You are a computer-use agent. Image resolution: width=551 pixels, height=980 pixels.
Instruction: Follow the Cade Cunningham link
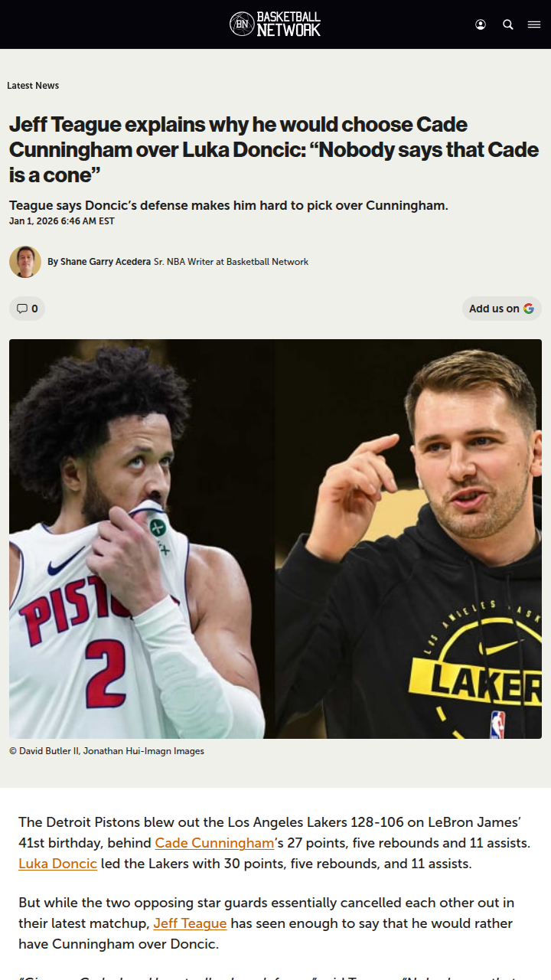(x=214, y=843)
